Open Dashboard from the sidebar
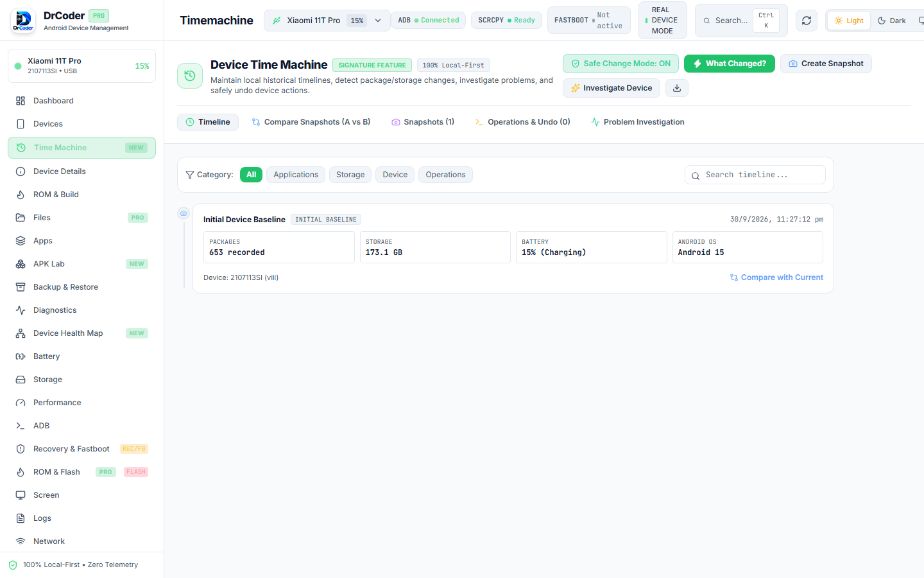 (81, 101)
